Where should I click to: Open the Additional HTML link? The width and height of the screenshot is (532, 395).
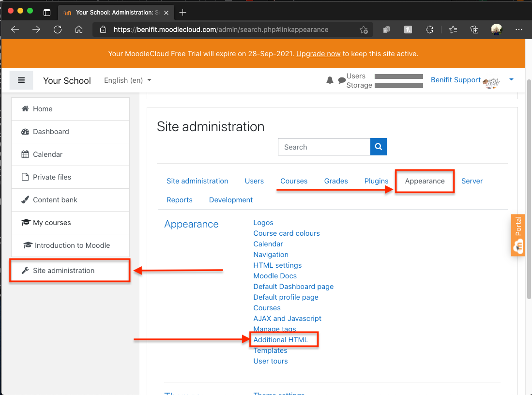click(281, 340)
